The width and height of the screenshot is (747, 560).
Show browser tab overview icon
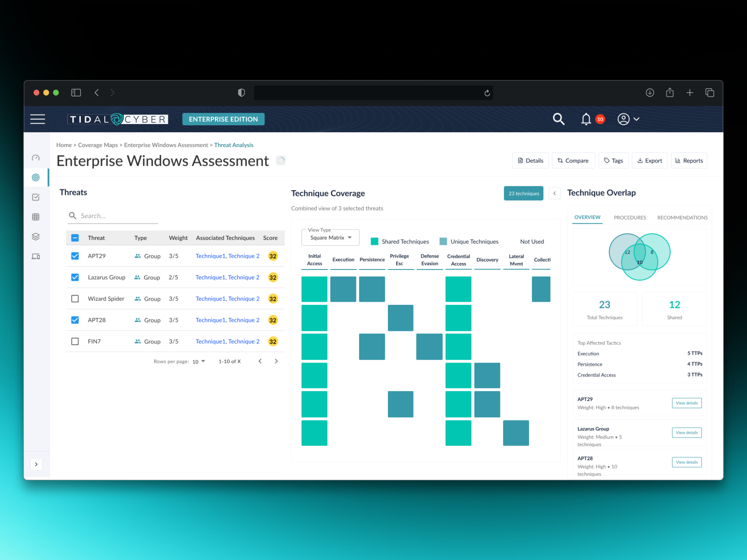[710, 93]
